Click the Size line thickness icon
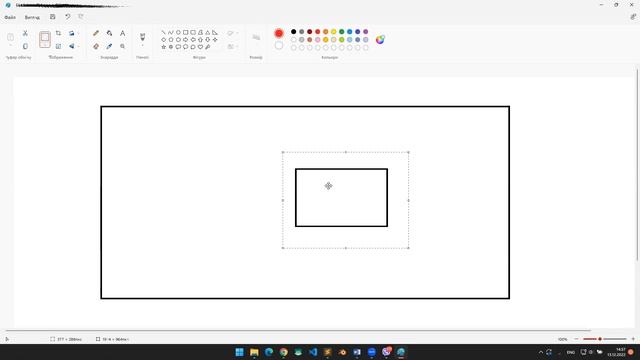Screen dimensions: 640x360 click(x=256, y=38)
